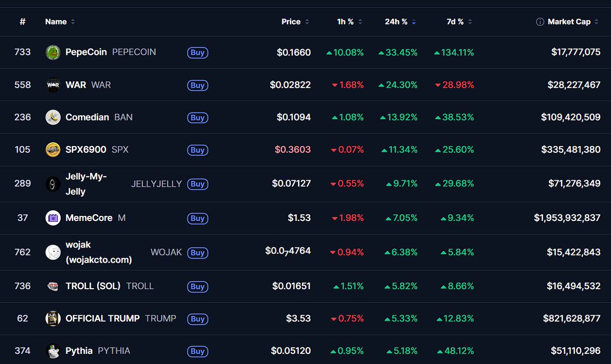The width and height of the screenshot is (611, 364).
Task: Click TROLL 1h change 1.51%
Action: tap(348, 286)
